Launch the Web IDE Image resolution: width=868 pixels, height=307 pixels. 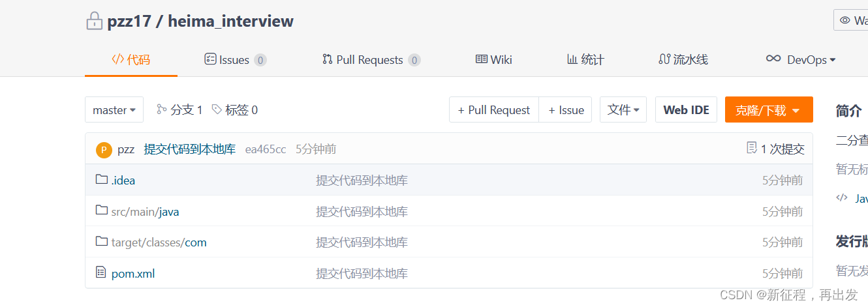[687, 110]
